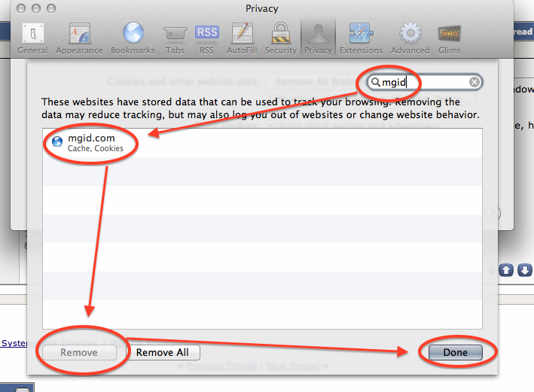Open the System link in the background page
534x392 pixels.
click(x=14, y=343)
